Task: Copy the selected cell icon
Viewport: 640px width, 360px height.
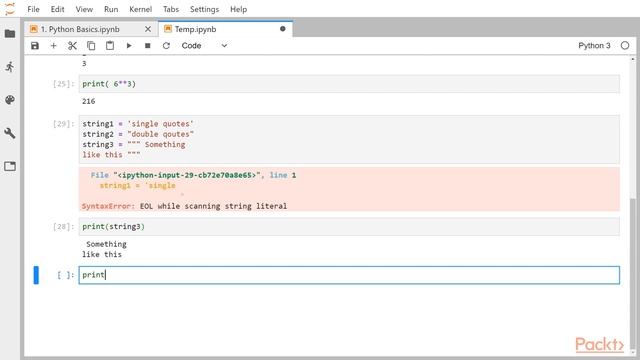Action: click(91, 46)
